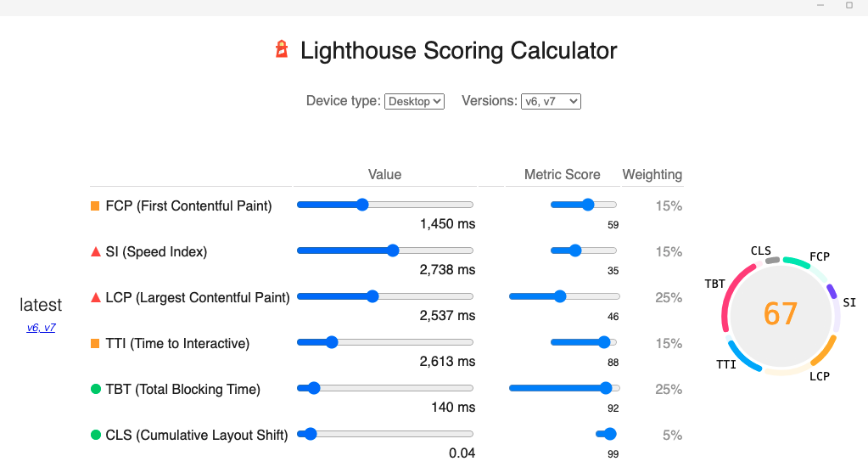The height and width of the screenshot is (467, 868).
Task: Click the TTI (Time to Interactive) label
Action: point(177,344)
